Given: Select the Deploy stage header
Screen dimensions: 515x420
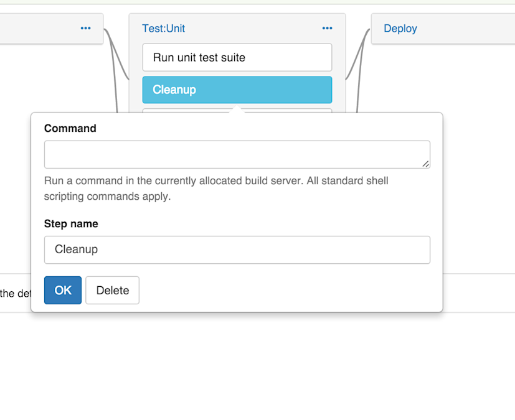Looking at the screenshot, I should pos(400,28).
